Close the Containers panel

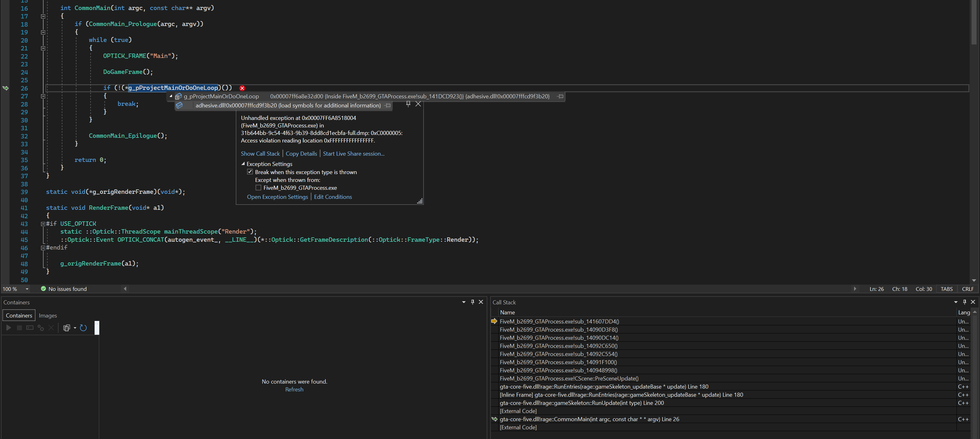481,302
